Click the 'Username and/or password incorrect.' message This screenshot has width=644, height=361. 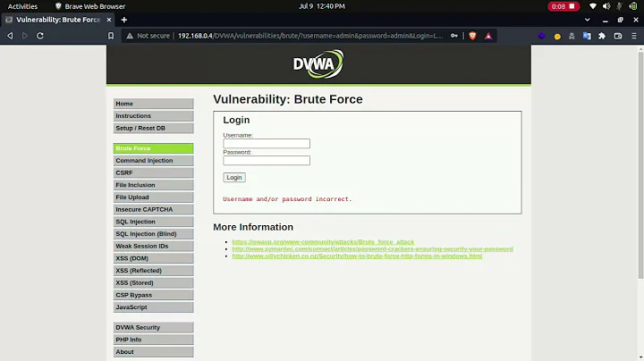pyautogui.click(x=287, y=199)
